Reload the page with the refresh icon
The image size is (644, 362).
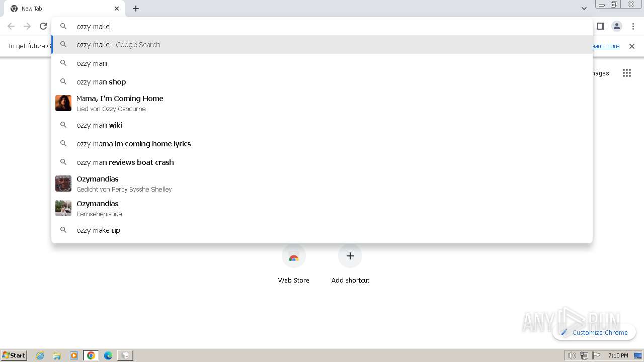[x=43, y=26]
